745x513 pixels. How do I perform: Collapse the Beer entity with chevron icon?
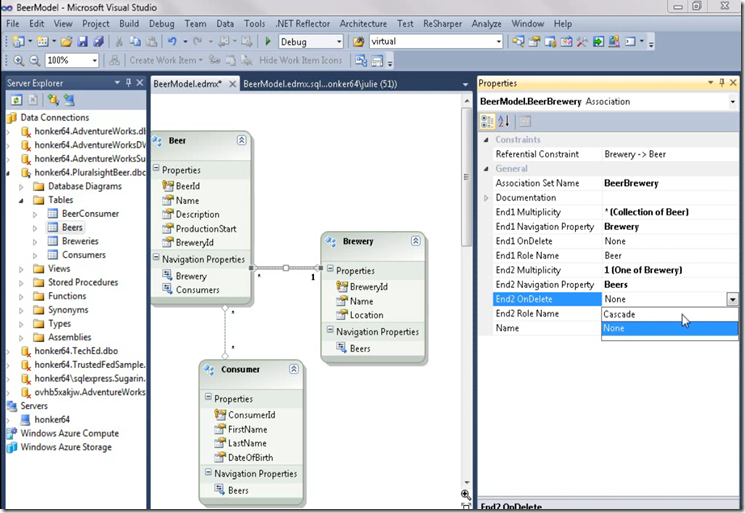coord(241,140)
